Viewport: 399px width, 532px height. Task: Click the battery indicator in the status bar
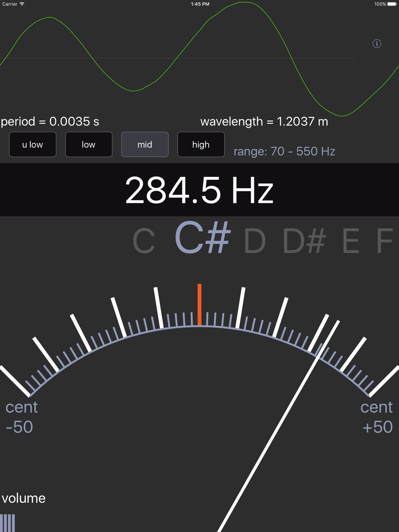pos(392,4)
